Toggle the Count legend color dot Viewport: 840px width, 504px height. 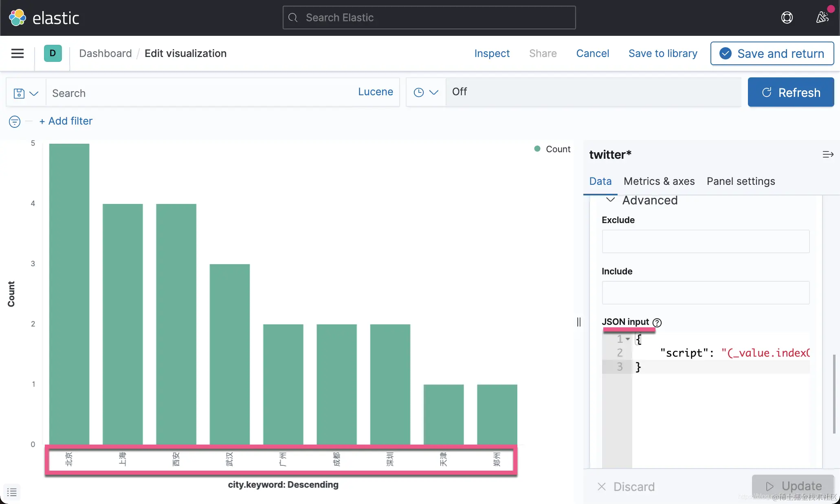click(537, 149)
